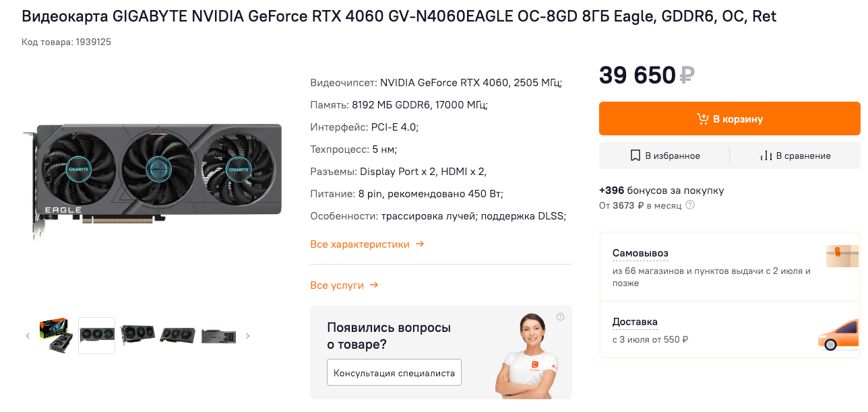Toggle "В сравнение" for this product

pos(795,156)
